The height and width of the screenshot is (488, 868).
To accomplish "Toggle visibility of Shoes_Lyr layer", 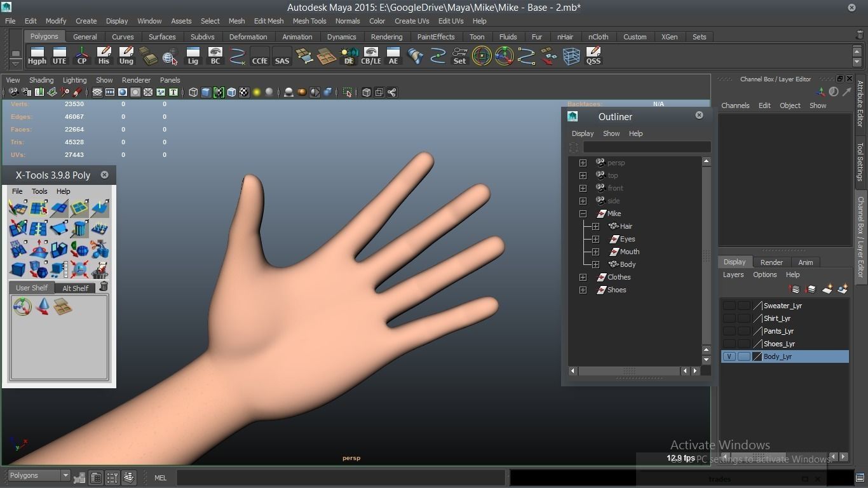I will (729, 344).
